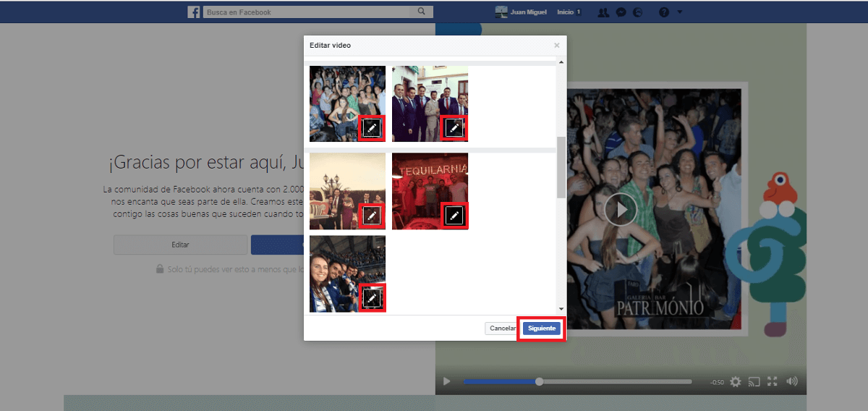The image size is (868, 411).
Task: Open the notifications globe icon
Action: coord(637,12)
